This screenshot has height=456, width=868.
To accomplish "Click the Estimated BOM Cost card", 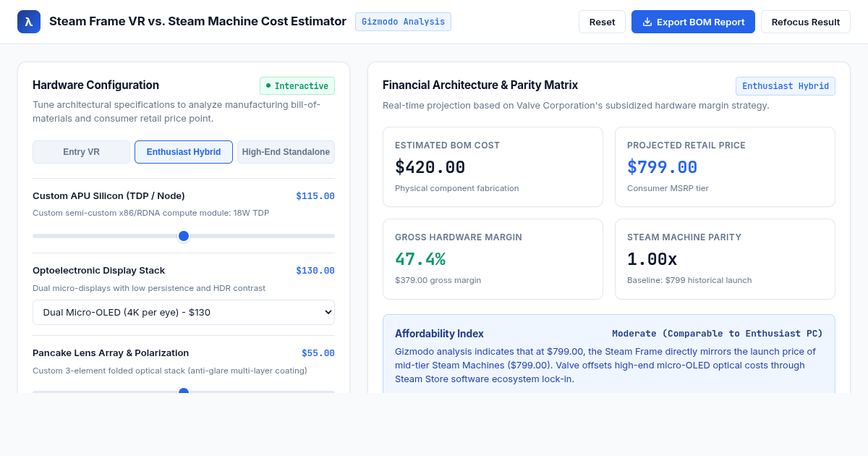I will (493, 167).
